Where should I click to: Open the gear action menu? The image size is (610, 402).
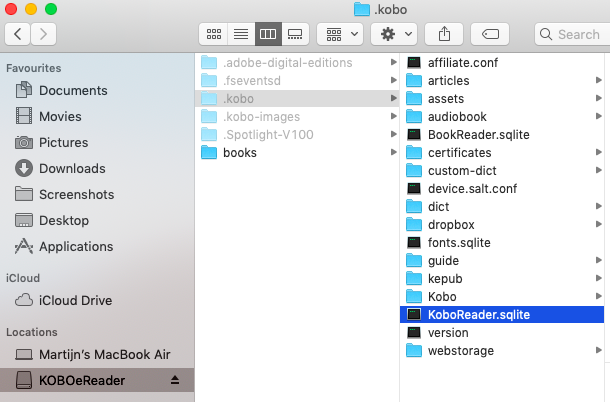[x=394, y=34]
